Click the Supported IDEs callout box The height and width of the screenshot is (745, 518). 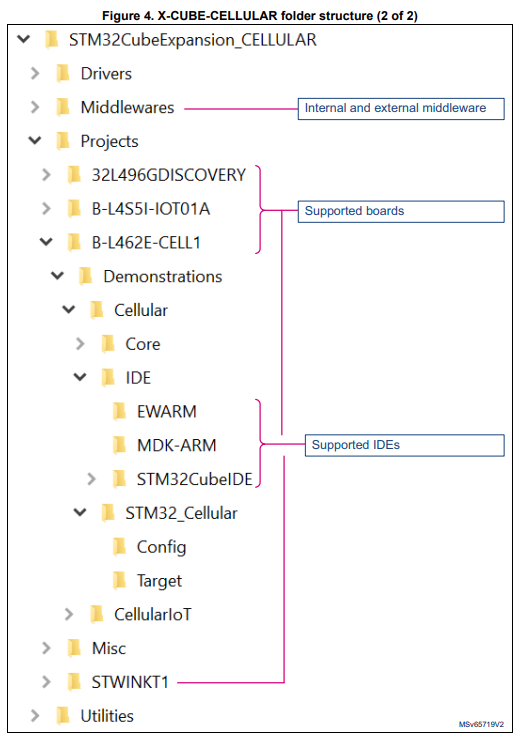(x=404, y=445)
